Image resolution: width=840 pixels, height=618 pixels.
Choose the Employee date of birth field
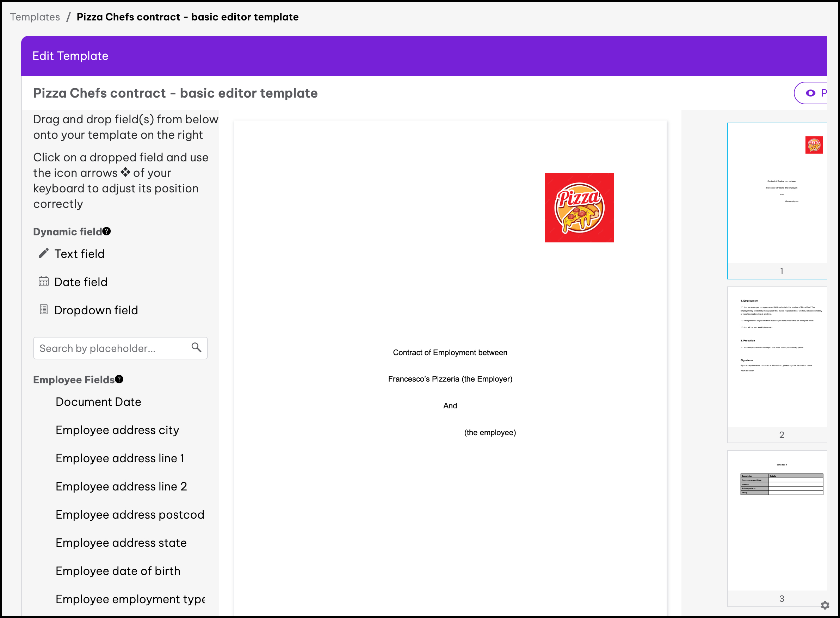point(118,571)
